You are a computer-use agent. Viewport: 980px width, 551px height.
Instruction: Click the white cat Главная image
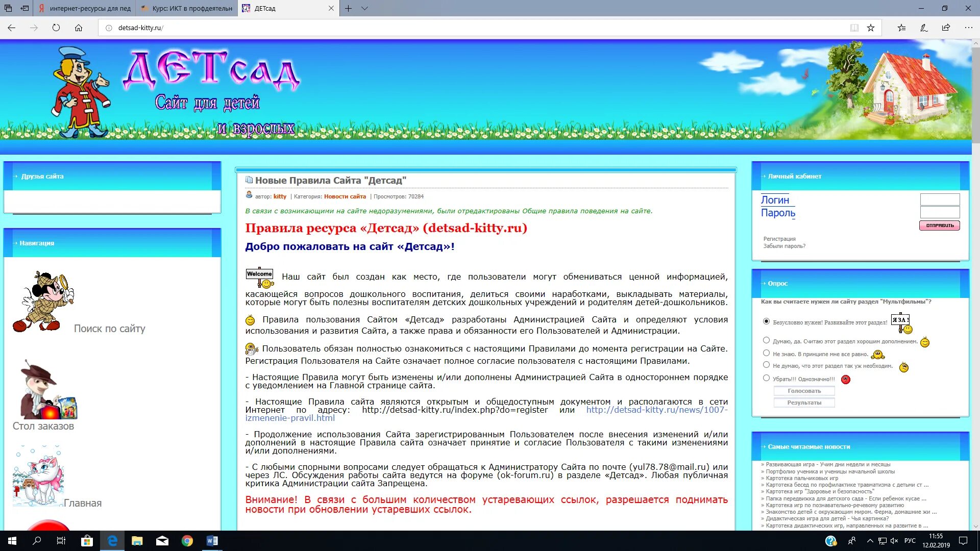tap(38, 475)
